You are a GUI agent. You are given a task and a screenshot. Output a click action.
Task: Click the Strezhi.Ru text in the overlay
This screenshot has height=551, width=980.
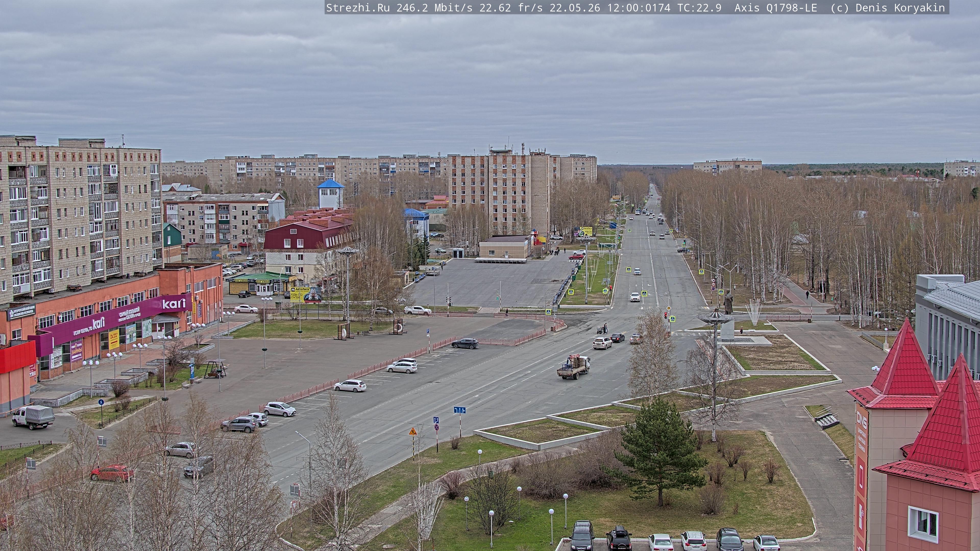(x=358, y=8)
